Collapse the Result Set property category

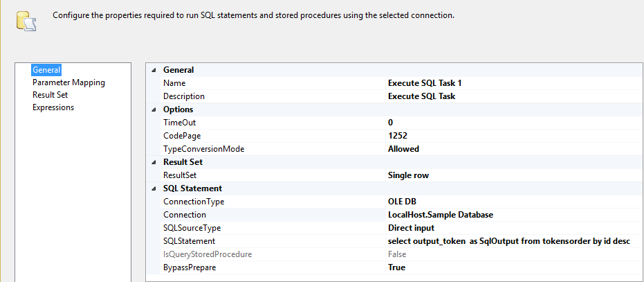(154, 162)
